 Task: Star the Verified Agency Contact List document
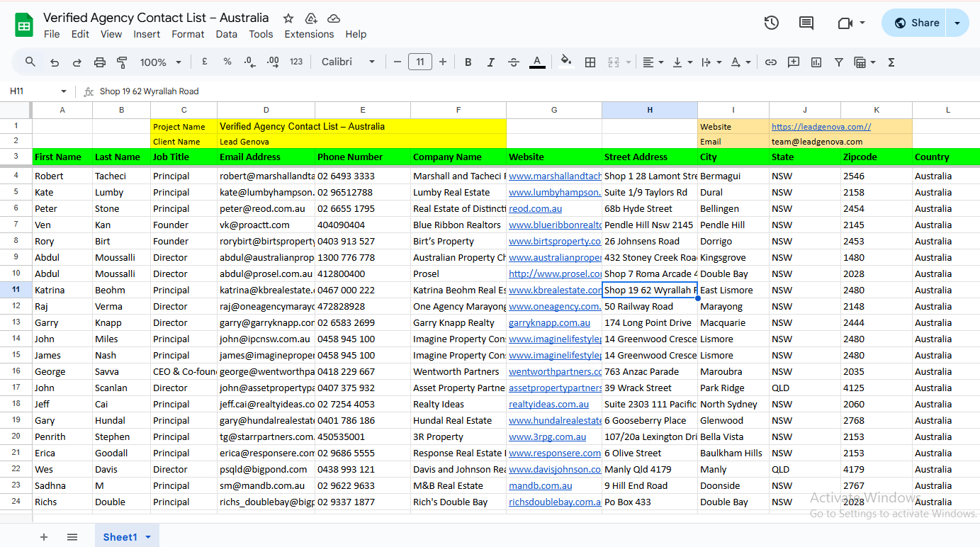(x=288, y=18)
